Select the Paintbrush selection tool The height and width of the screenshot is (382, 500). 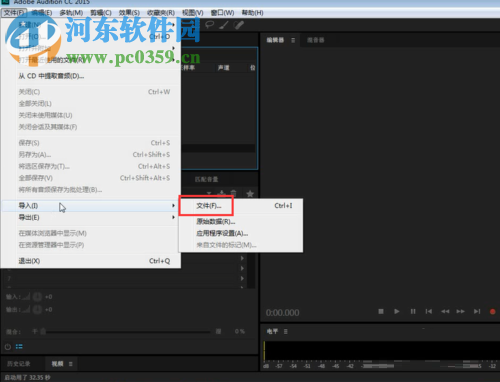(224, 25)
